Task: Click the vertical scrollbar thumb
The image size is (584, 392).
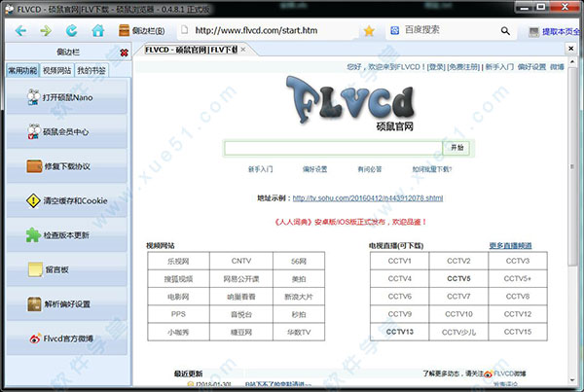Action: click(x=572, y=166)
